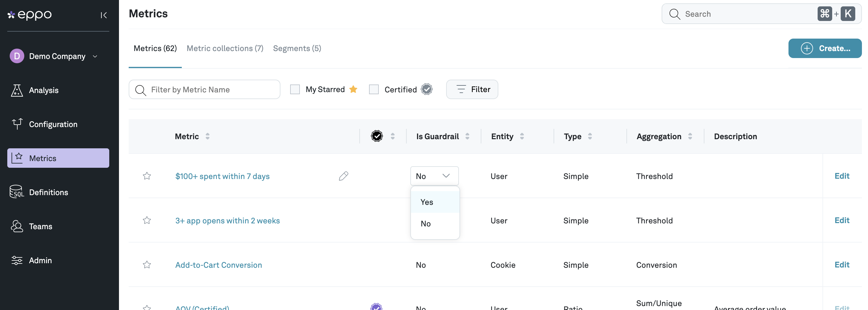Click the Demo Company avatar icon

point(17,56)
